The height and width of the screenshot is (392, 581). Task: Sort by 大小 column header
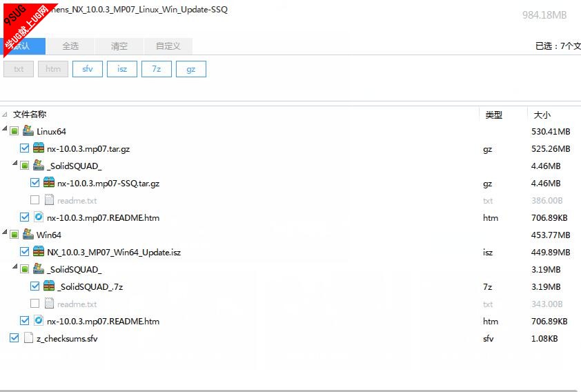tap(542, 115)
